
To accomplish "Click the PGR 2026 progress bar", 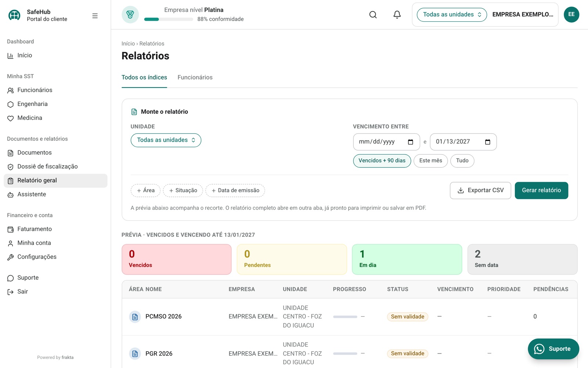I will coord(345,354).
